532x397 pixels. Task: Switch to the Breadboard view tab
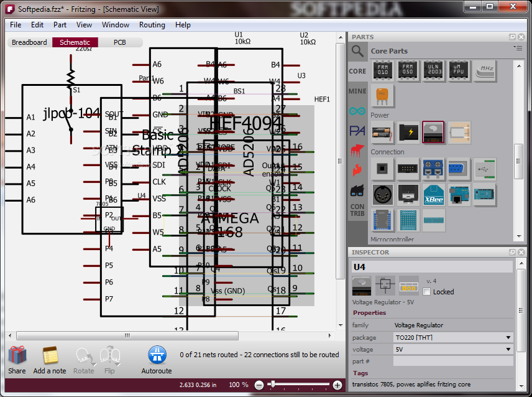[29, 42]
